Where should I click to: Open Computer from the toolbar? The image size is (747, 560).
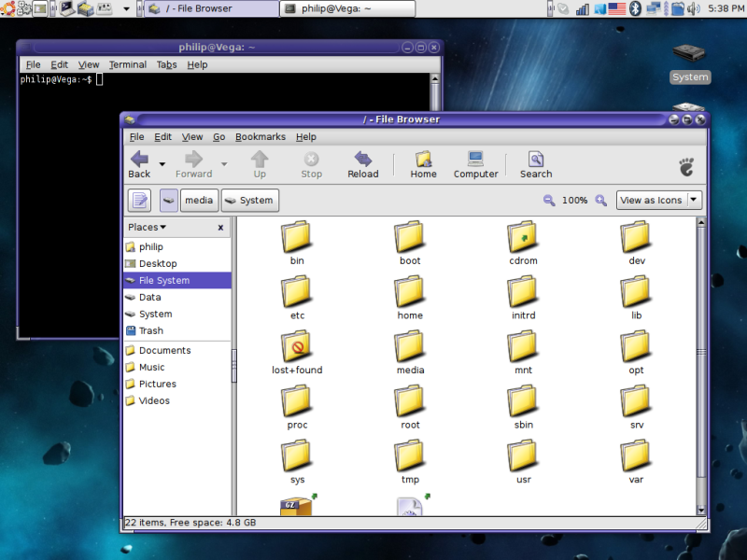(475, 164)
